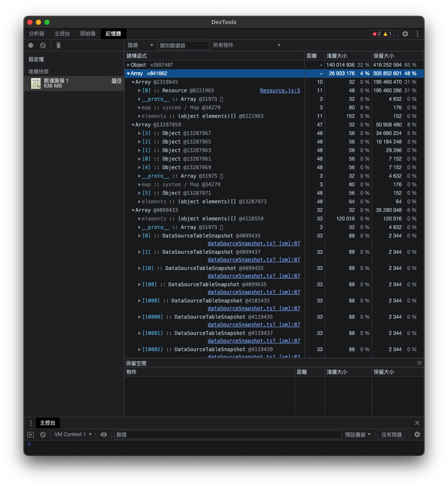Open the 所有物件 filter dropdown
The height and width of the screenshot is (487, 448).
click(x=247, y=45)
